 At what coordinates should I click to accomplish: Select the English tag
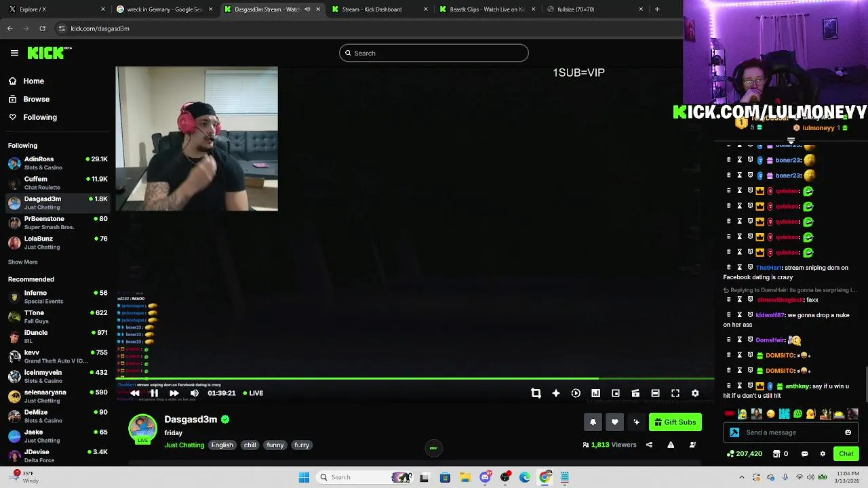point(222,445)
